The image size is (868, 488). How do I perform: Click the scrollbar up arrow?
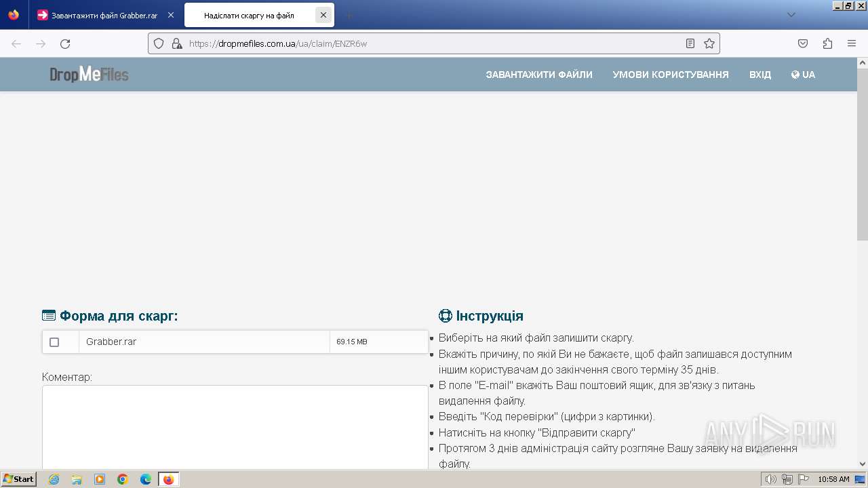(x=863, y=62)
